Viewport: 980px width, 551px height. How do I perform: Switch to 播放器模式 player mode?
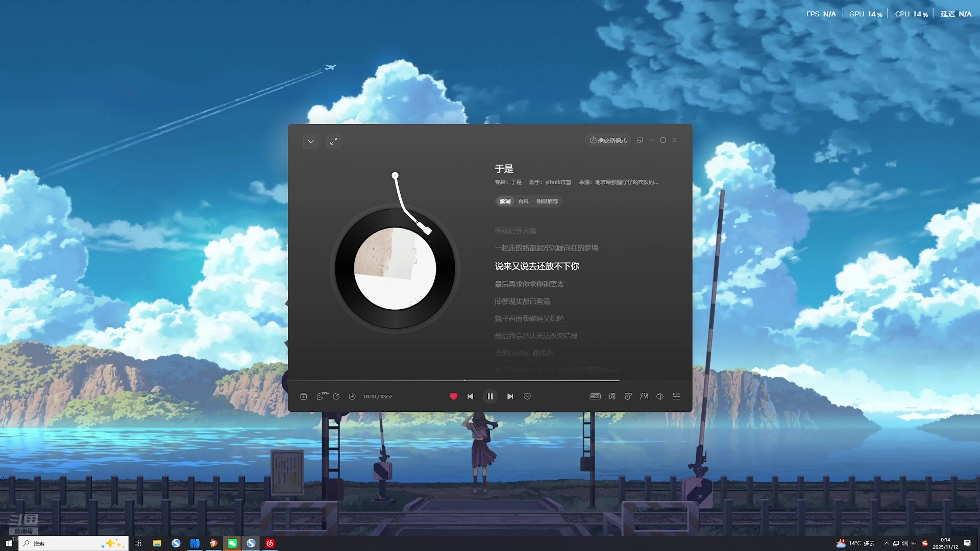click(x=608, y=140)
